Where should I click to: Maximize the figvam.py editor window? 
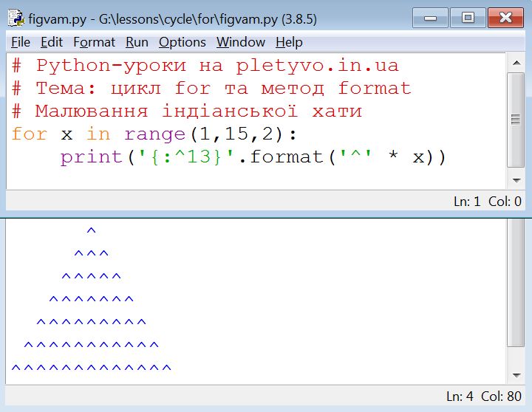tap(468, 18)
